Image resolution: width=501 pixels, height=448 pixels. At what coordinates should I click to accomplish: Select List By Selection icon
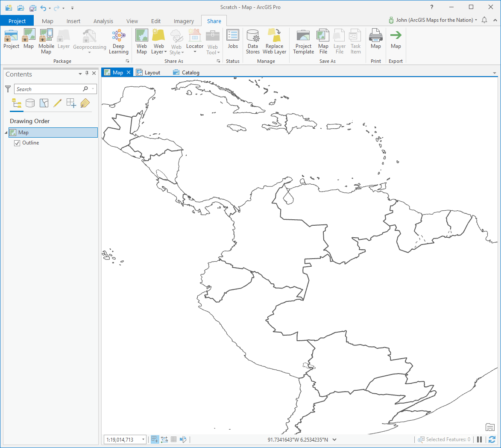pyautogui.click(x=44, y=103)
